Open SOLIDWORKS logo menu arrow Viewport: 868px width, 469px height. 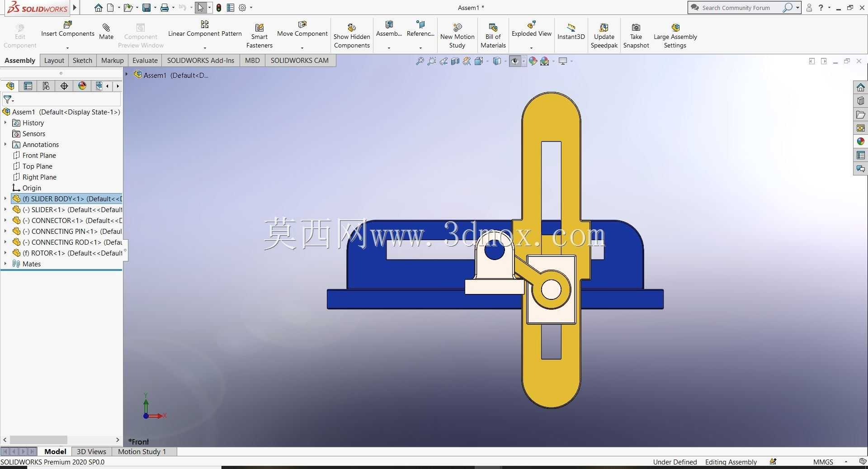pyautogui.click(x=75, y=7)
